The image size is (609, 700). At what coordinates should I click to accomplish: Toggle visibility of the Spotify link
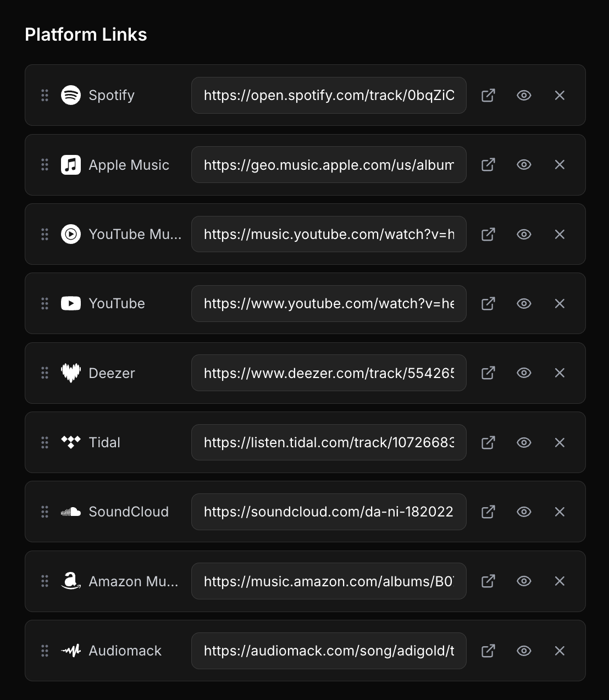(524, 95)
